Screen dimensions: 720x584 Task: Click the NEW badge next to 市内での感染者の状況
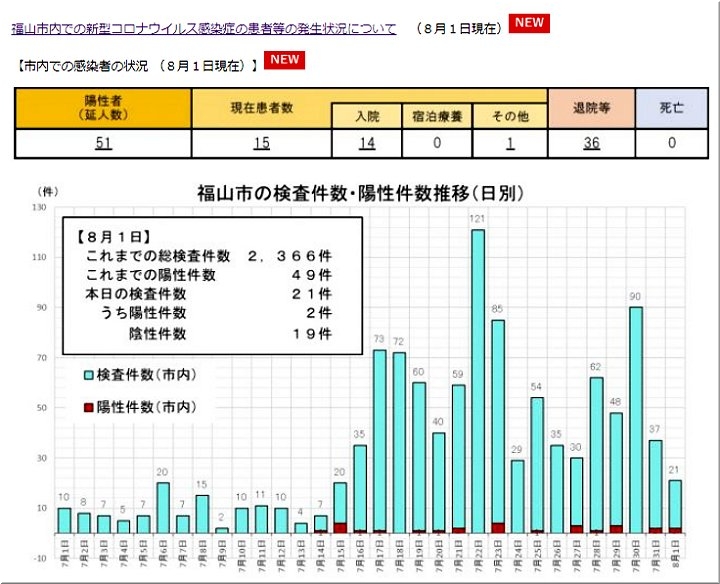[284, 60]
